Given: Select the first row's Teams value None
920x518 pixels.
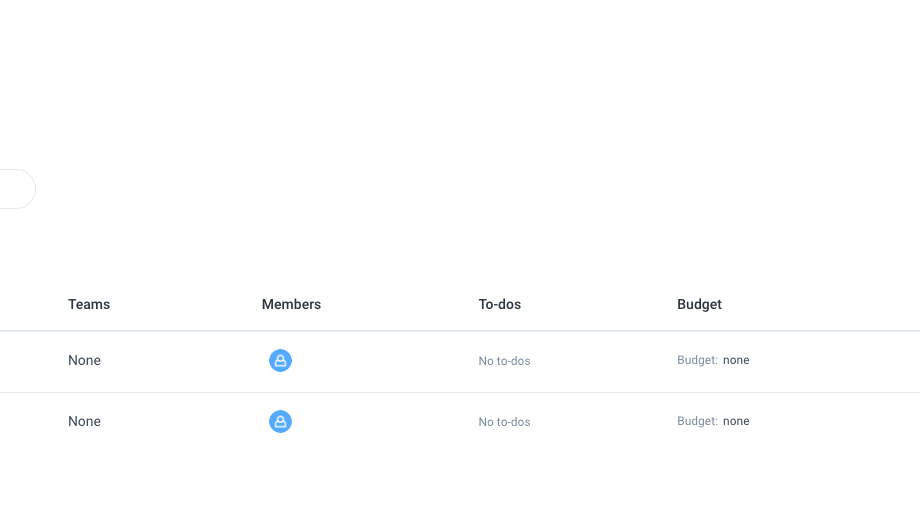Looking at the screenshot, I should tap(84, 360).
